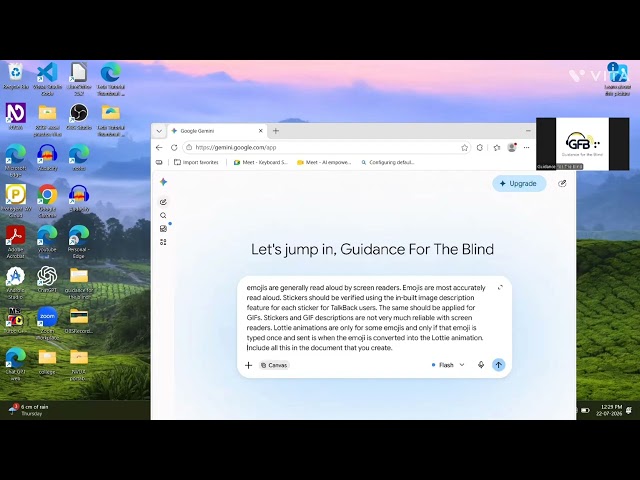640x480 pixels.
Task: Start a new chat from Gemini sidebar
Action: 163,202
